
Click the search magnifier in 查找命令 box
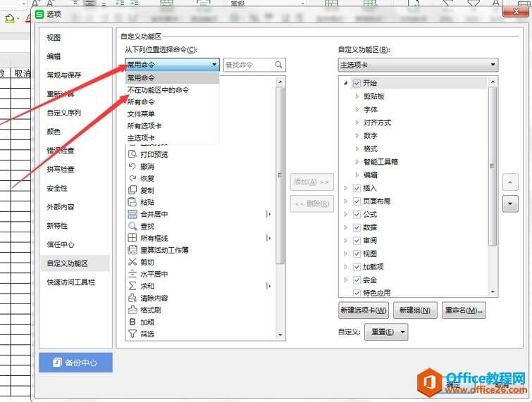tap(278, 65)
